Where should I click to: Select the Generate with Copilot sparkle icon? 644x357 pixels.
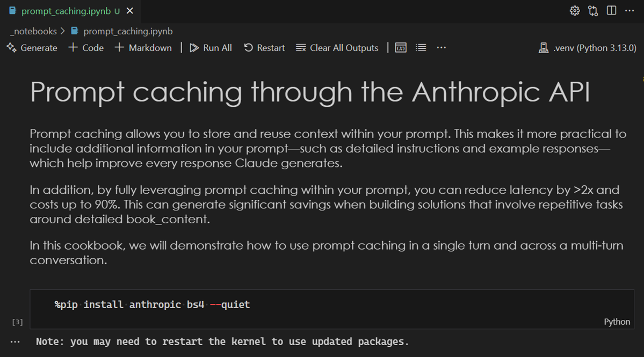tap(10, 47)
